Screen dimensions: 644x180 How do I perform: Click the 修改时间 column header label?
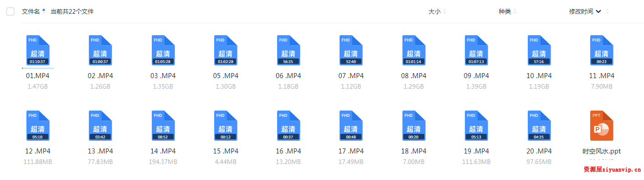point(581,11)
